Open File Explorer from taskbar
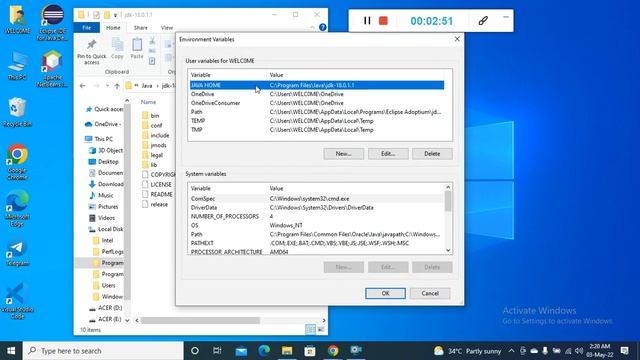 coord(287,351)
